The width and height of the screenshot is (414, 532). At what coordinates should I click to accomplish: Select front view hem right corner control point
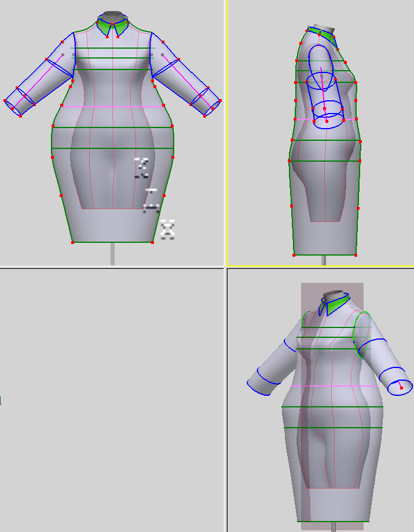tap(152, 242)
